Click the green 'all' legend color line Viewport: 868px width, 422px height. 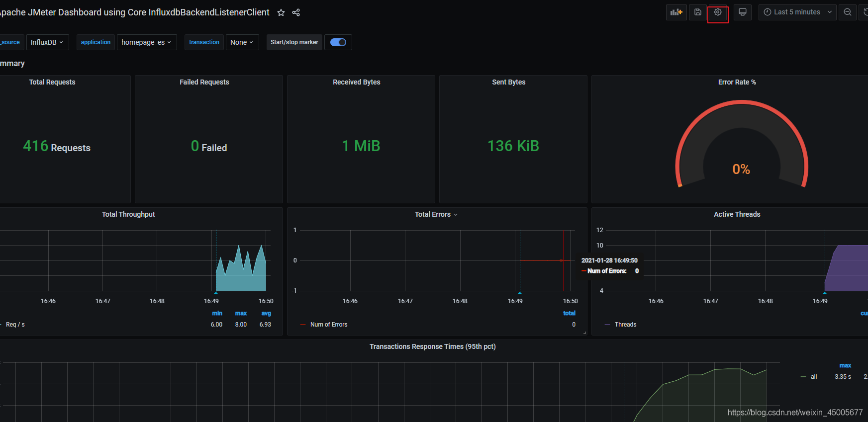(803, 377)
